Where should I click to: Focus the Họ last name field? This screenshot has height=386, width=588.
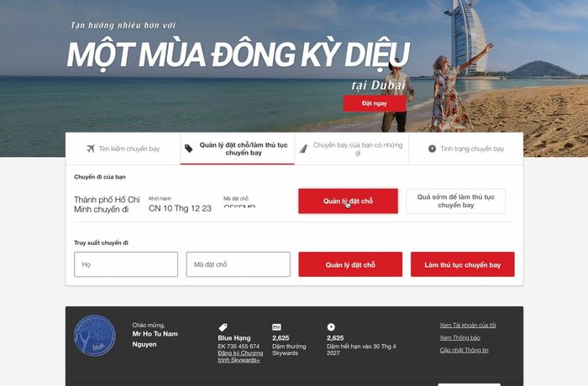tap(126, 264)
